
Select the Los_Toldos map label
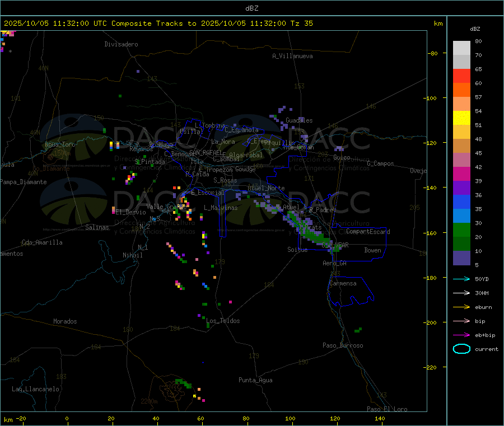[223, 321]
